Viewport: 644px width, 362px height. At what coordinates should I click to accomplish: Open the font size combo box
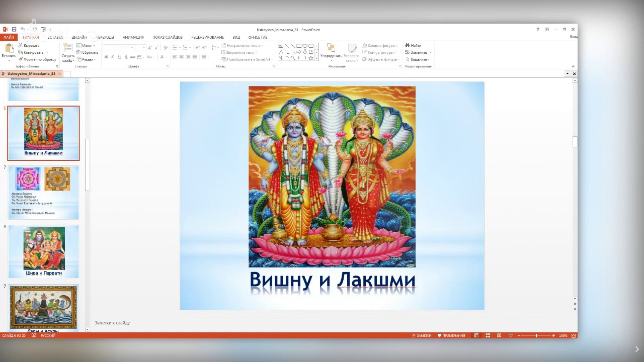(x=140, y=48)
